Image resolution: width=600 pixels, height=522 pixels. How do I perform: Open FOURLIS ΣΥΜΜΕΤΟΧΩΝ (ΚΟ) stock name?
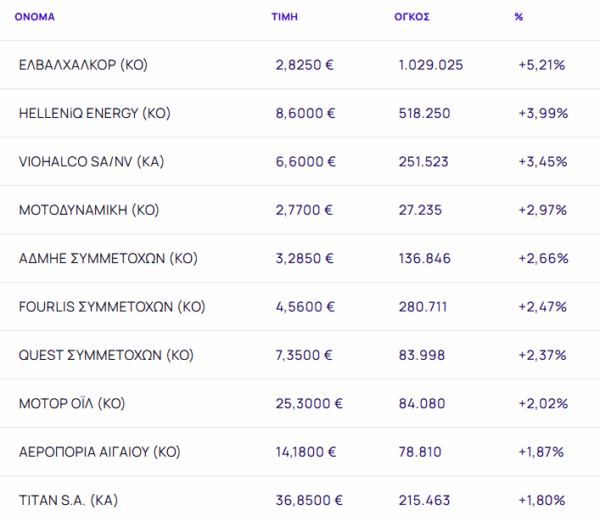tap(112, 307)
